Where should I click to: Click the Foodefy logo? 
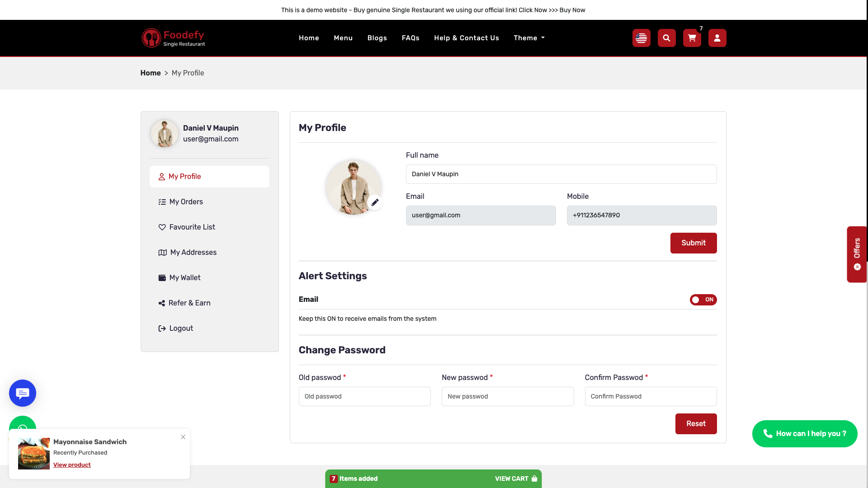click(173, 38)
